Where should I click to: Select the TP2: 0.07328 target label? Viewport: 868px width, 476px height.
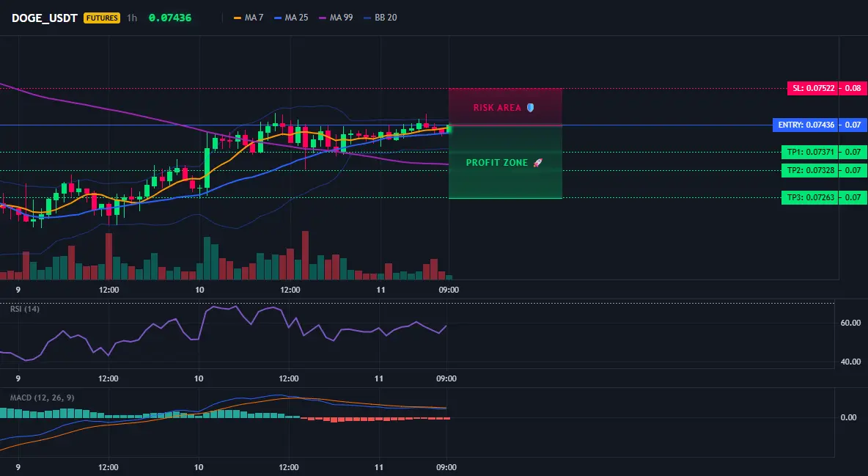810,170
